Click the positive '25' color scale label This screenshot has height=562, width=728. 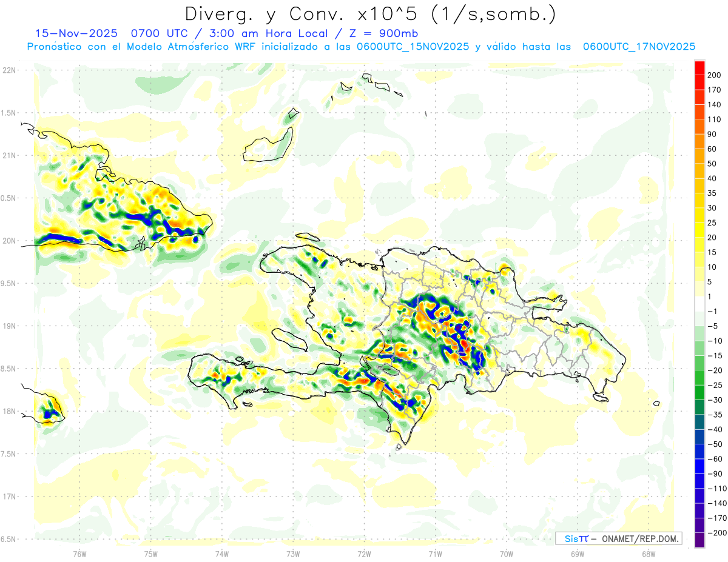tap(712, 223)
